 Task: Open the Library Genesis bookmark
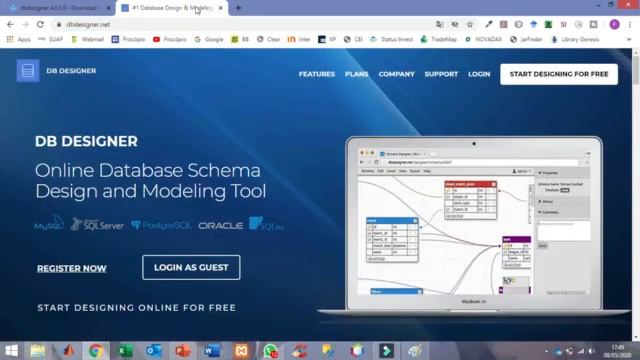575,40
